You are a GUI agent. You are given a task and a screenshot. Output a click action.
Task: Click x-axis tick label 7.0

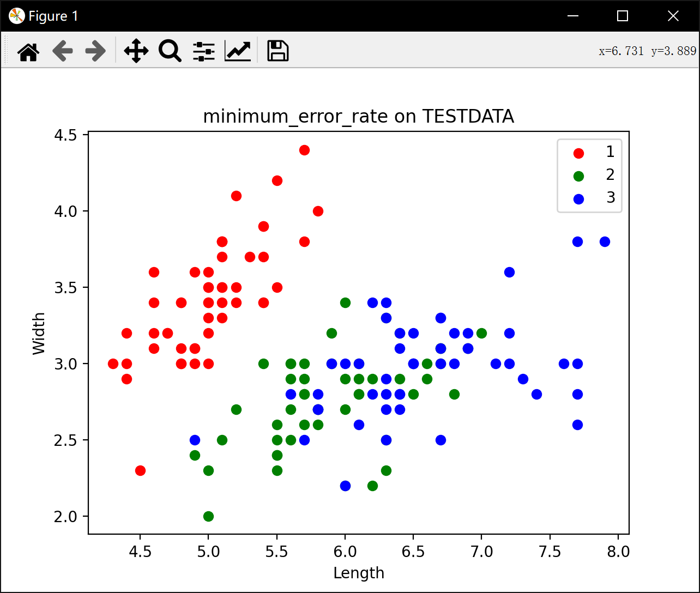481,552
